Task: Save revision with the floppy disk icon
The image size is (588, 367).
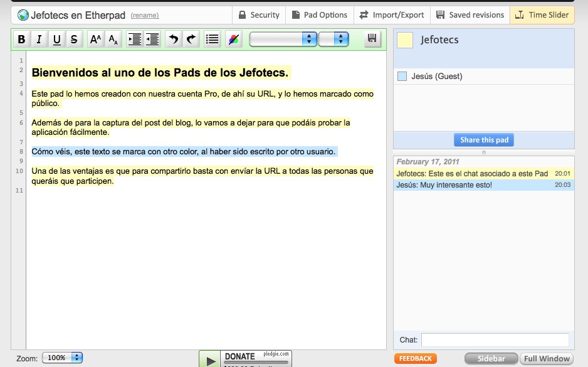Action: click(372, 39)
